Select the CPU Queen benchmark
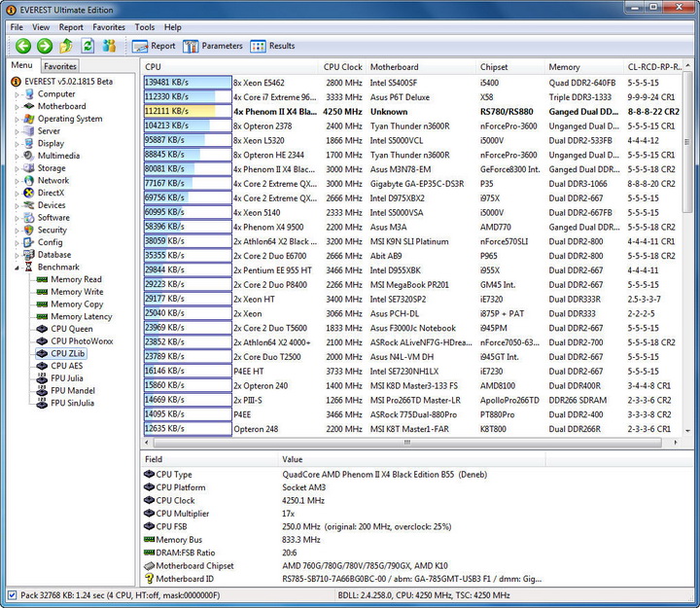 pyautogui.click(x=72, y=329)
